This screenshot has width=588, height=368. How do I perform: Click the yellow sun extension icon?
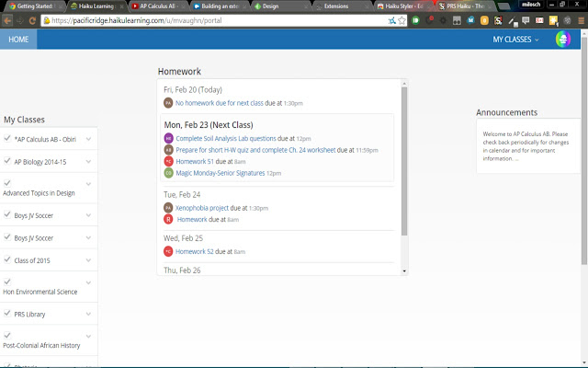[x=553, y=20]
